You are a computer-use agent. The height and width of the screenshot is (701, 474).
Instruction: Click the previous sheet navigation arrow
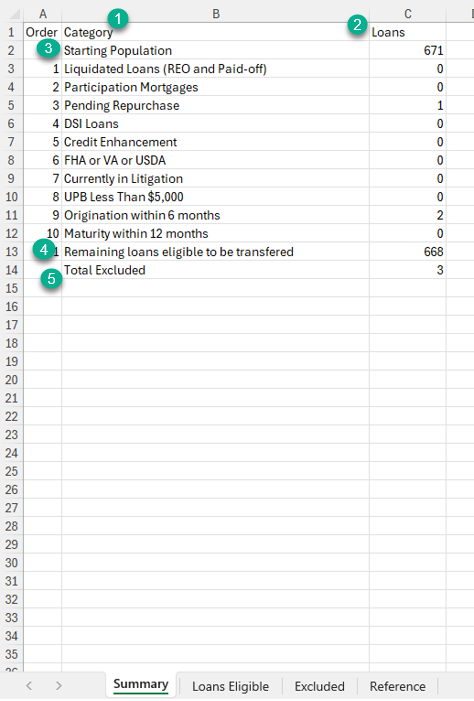click(29, 685)
